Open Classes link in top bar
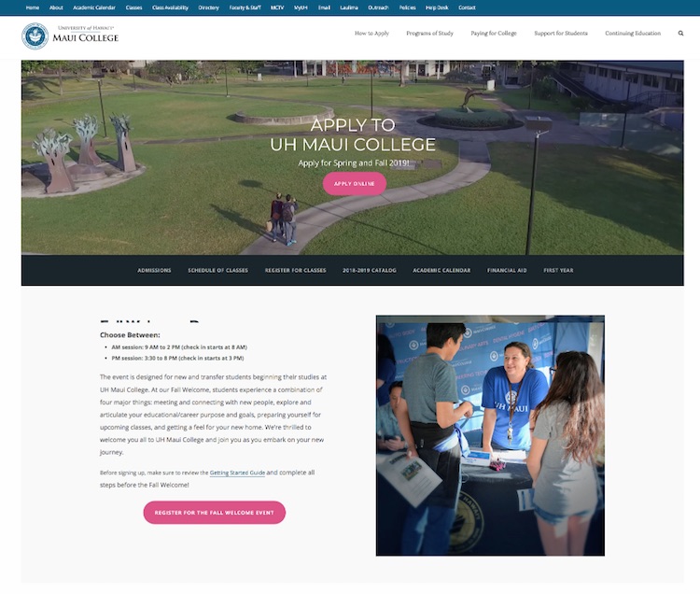The width and height of the screenshot is (700, 594). click(133, 7)
